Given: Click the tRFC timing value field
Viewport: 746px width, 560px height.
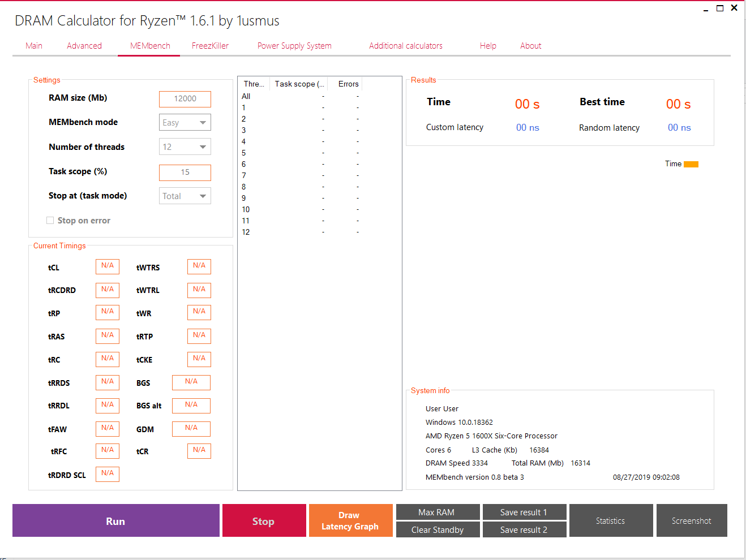Looking at the screenshot, I should [x=108, y=451].
